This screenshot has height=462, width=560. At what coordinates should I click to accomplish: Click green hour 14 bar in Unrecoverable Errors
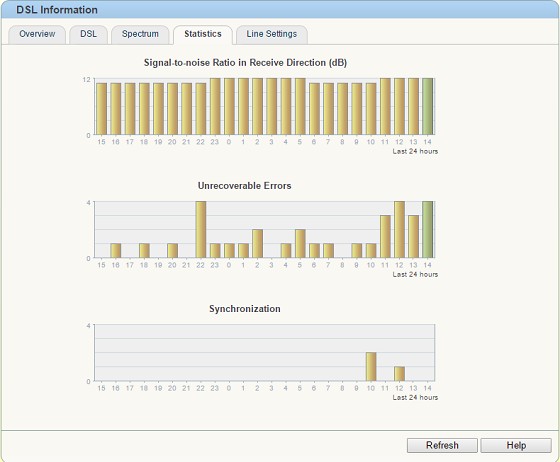[428, 230]
